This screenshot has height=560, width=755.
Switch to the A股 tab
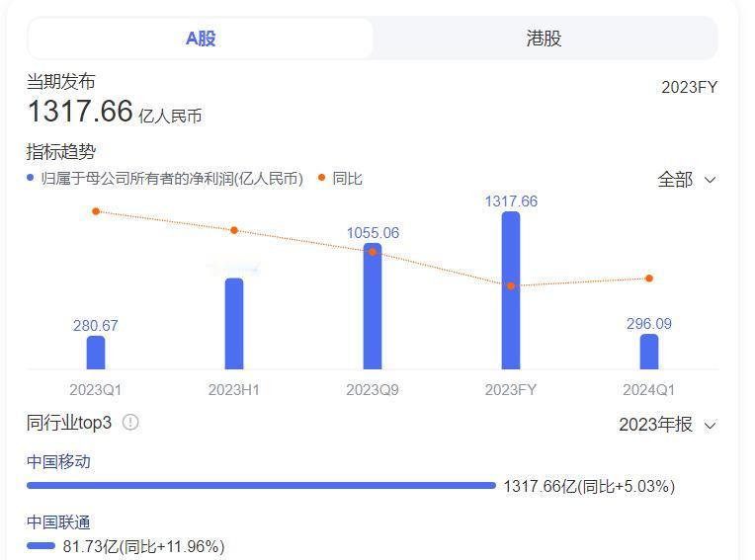click(x=201, y=39)
